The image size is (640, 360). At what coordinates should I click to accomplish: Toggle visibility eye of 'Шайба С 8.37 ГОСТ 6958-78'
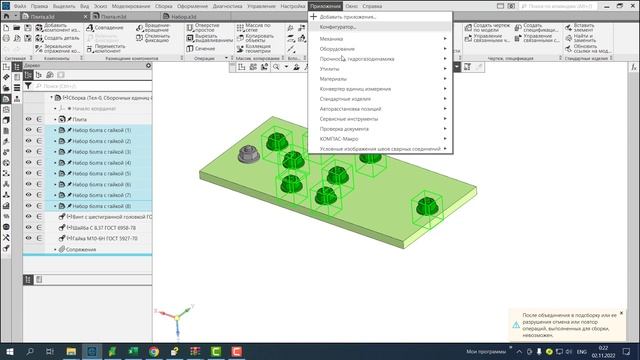28,227
